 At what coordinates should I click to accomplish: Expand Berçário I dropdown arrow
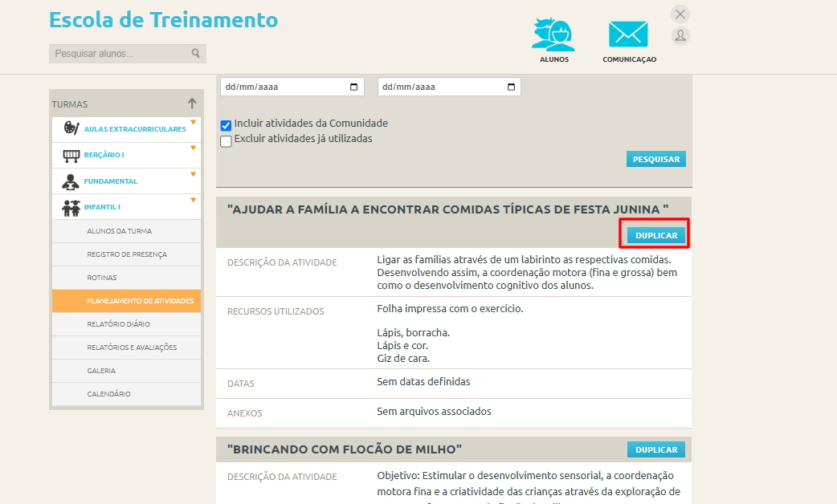194,148
